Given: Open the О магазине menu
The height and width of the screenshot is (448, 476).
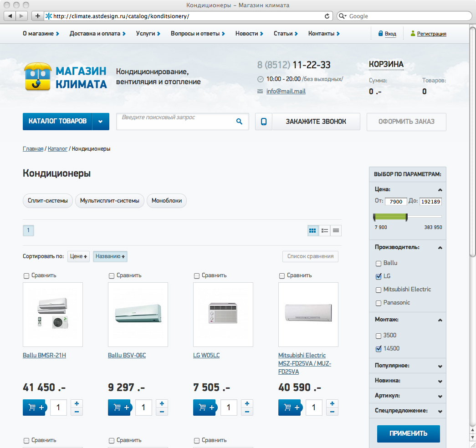Looking at the screenshot, I should [41, 33].
